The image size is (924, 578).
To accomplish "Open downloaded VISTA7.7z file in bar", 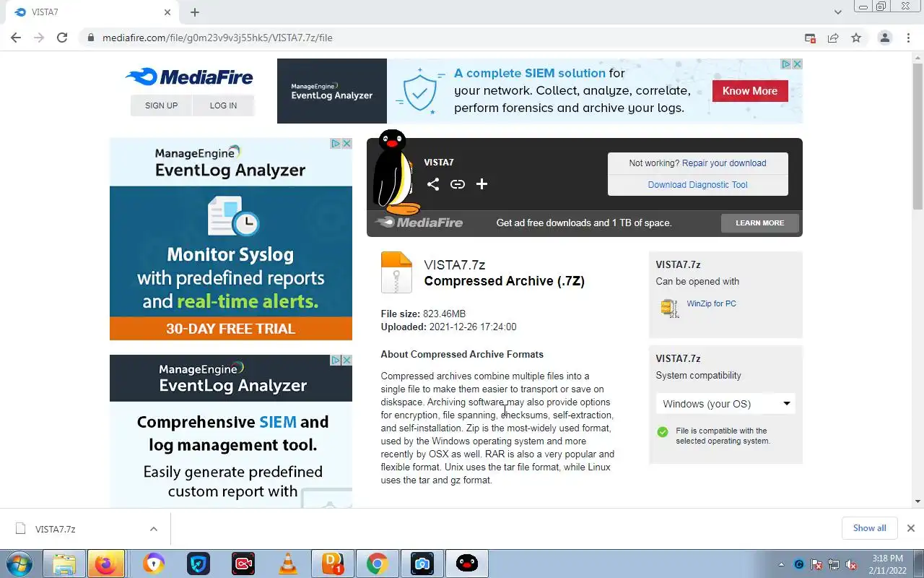I will point(56,529).
